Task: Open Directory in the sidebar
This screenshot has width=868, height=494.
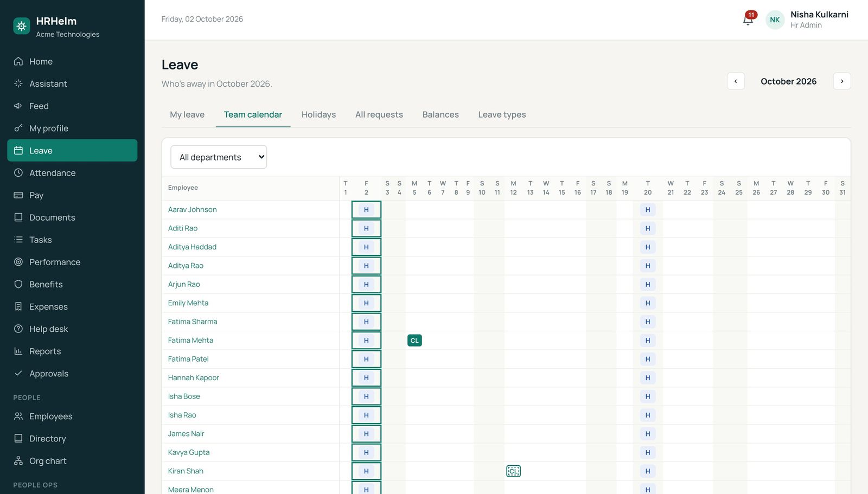Action: tap(72, 438)
